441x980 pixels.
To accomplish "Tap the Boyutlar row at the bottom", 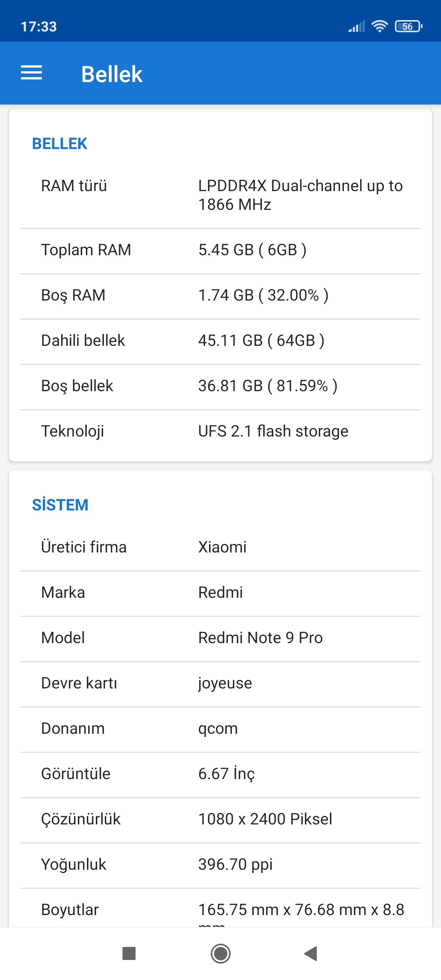I will click(x=220, y=910).
